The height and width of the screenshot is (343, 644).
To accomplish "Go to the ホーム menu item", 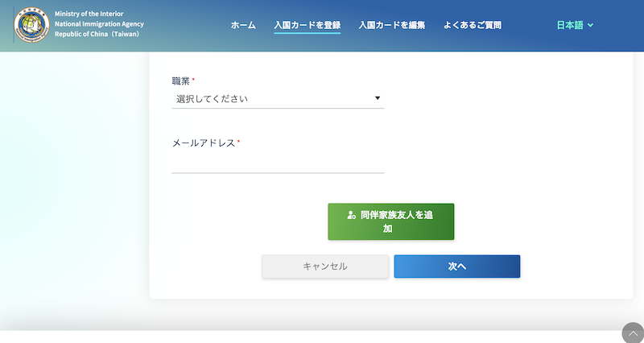I will 243,25.
